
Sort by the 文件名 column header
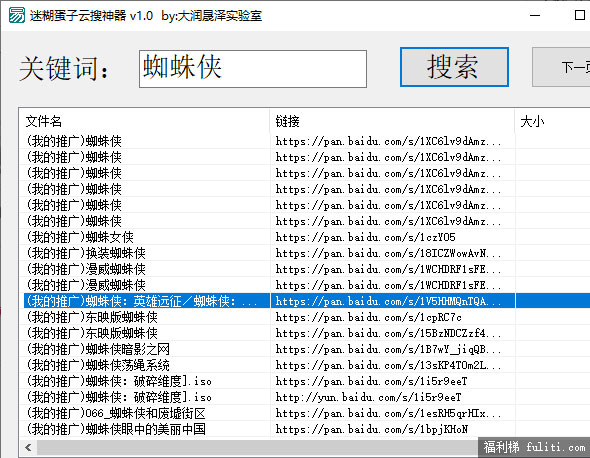click(x=144, y=121)
